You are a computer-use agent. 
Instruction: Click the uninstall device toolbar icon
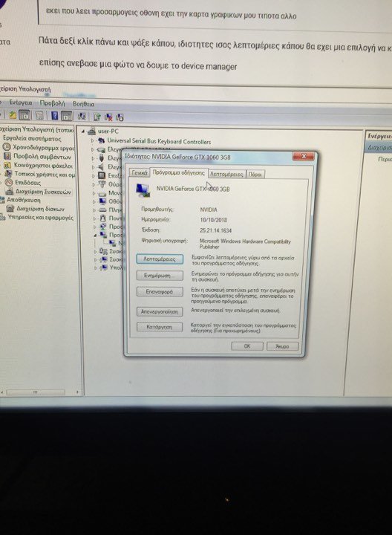tap(108, 117)
